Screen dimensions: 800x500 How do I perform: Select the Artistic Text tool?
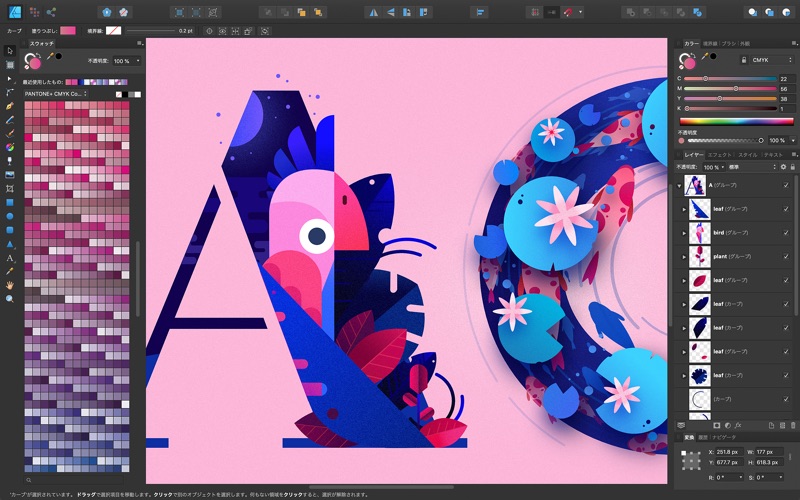(10, 258)
